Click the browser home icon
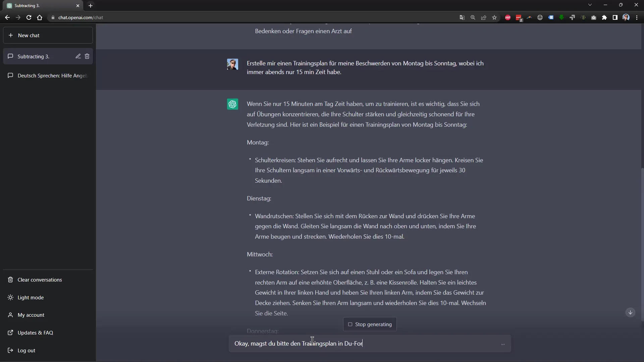 tap(39, 17)
